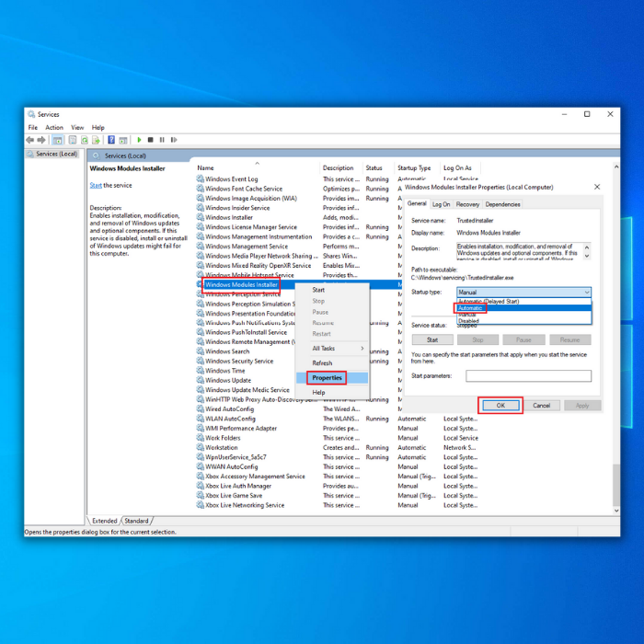The width and height of the screenshot is (644, 644).
Task: Choose Automatic (Delayed Start) from Startup type list
Action: click(523, 302)
